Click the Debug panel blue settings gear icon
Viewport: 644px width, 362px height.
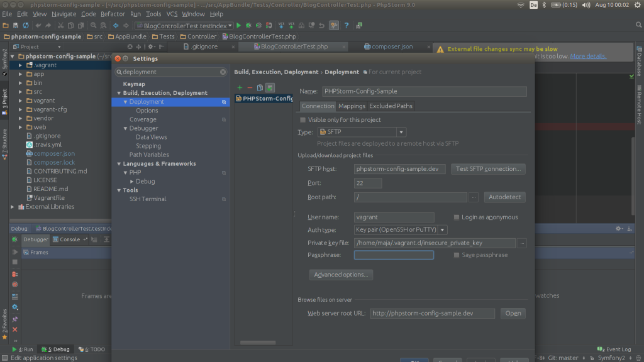tap(15, 307)
